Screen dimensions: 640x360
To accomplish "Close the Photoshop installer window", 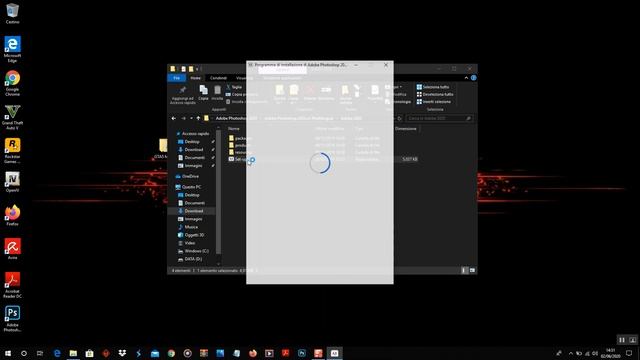I will click(386, 65).
